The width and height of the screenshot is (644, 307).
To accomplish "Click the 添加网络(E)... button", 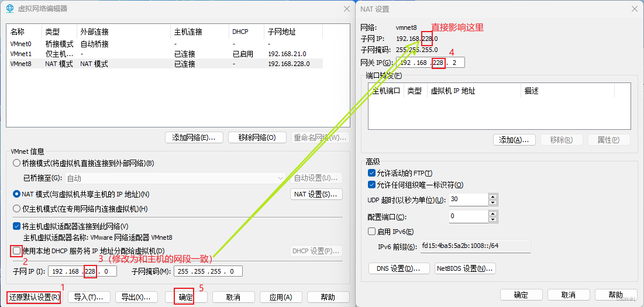I will point(194,137).
